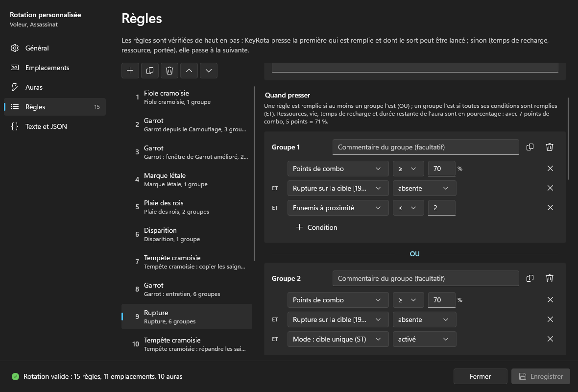The image size is (578, 392).
Task: Edit Groupe 1 combo points value 70
Action: point(442,169)
